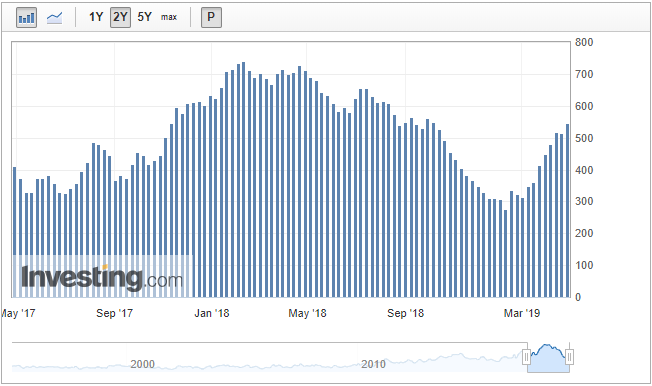Select the 2Y time range

coord(120,17)
